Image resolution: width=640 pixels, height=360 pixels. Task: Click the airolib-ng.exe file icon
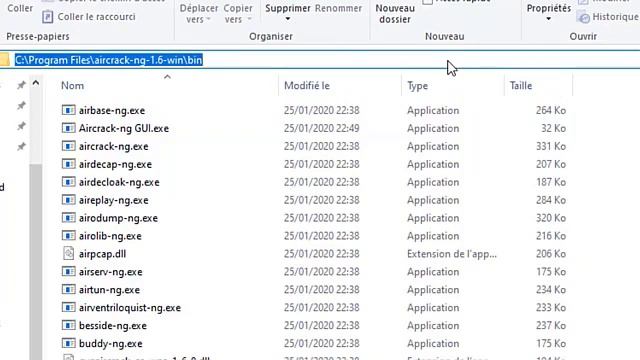tap(69, 236)
